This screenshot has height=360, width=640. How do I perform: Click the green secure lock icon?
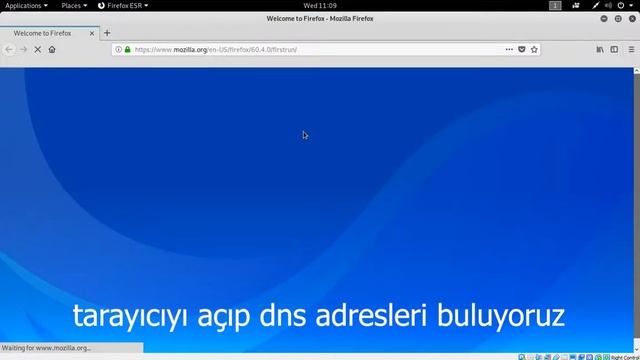[128, 49]
